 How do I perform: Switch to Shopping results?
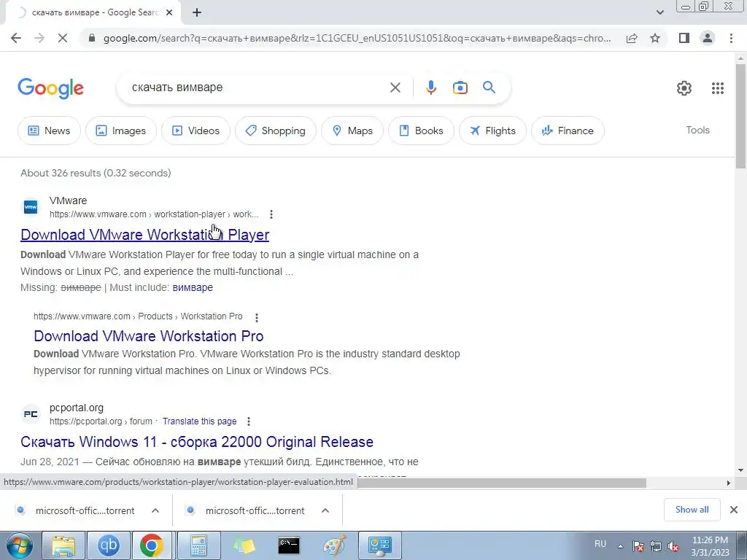click(x=275, y=131)
